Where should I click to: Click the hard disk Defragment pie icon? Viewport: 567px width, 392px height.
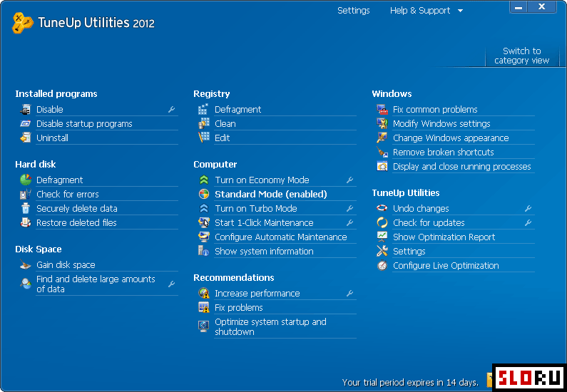tap(25, 180)
